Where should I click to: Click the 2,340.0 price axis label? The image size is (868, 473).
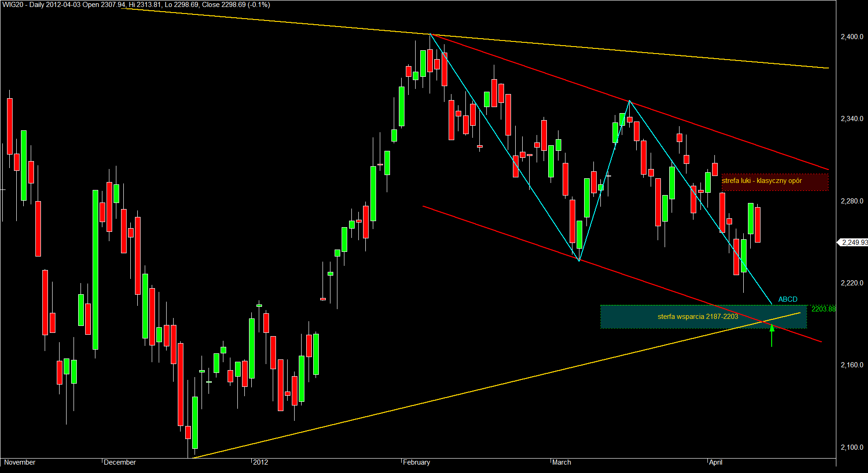(x=852, y=119)
